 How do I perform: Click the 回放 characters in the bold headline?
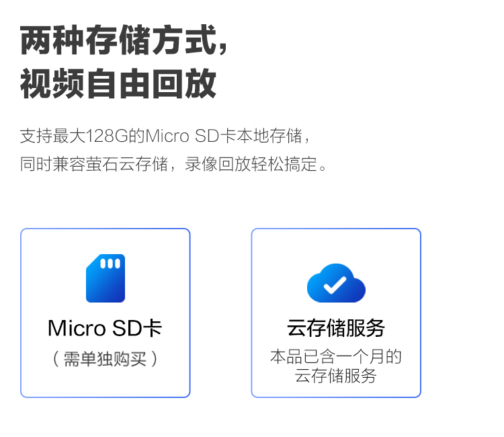[x=183, y=83]
